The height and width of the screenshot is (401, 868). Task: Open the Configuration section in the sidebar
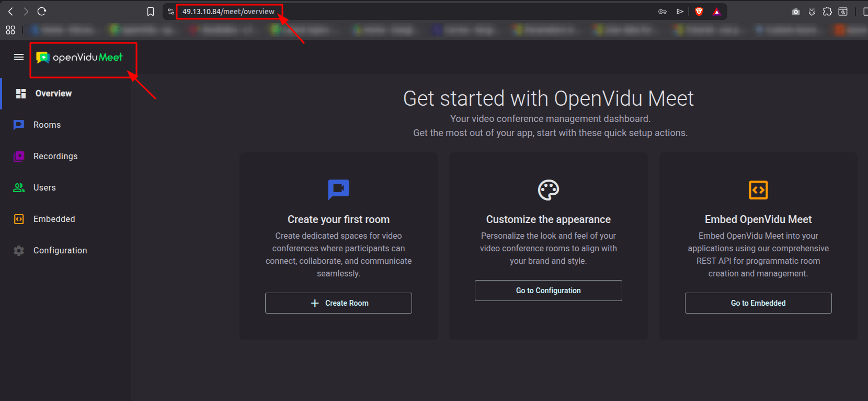[x=65, y=251]
